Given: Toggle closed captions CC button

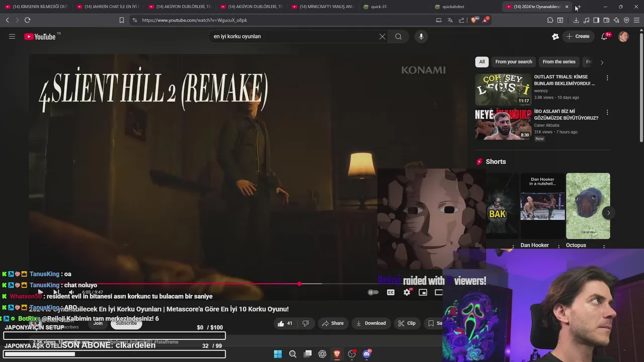Looking at the screenshot, I should (x=390, y=292).
